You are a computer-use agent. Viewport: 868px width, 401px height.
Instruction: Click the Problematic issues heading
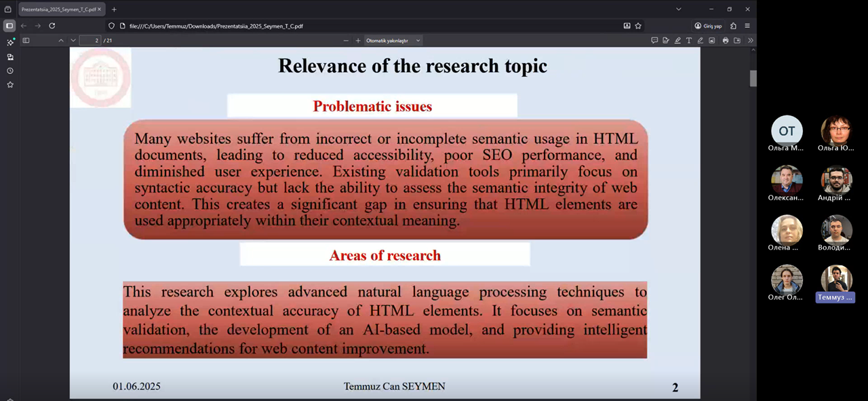(x=372, y=106)
